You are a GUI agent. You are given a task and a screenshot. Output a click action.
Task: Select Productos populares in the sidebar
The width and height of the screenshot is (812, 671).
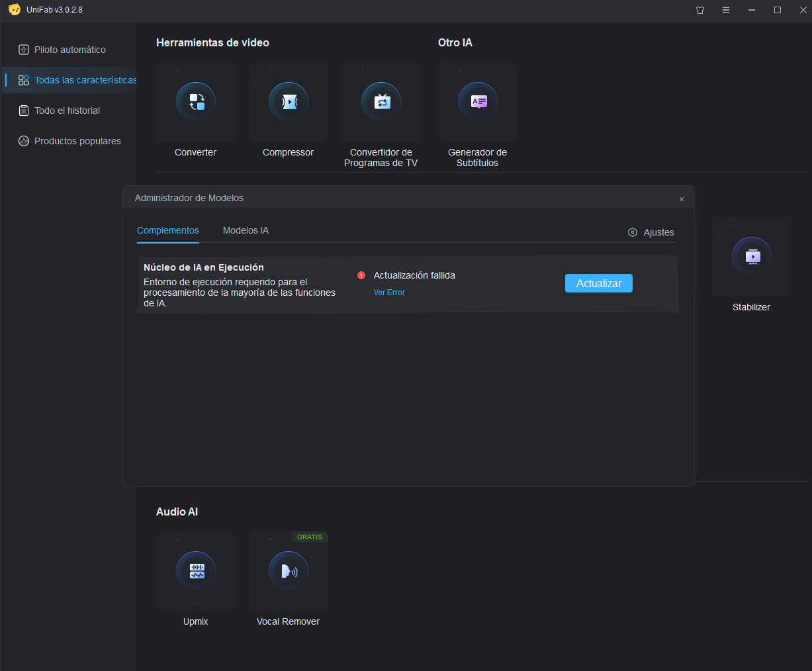tap(69, 141)
